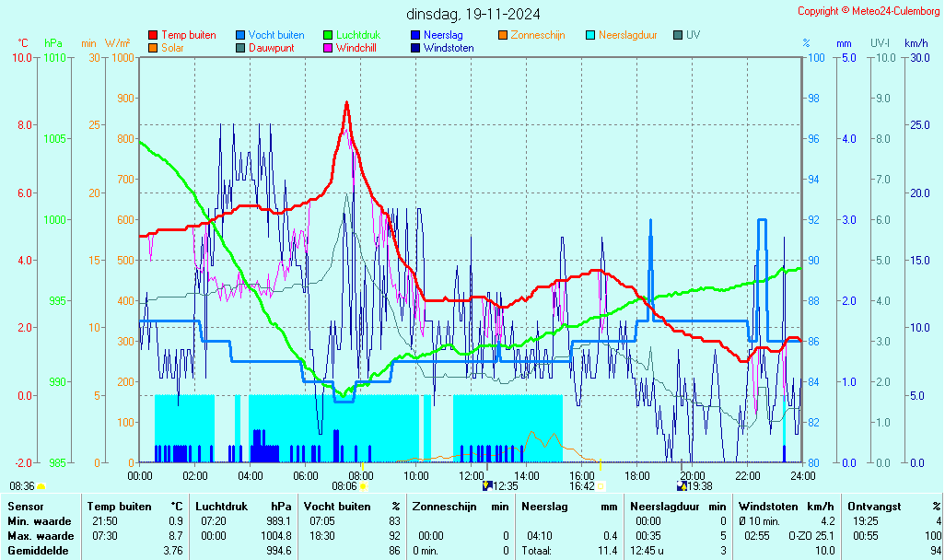Click the Max. waarde row label
The height and width of the screenshot is (560, 945).
click(x=41, y=535)
